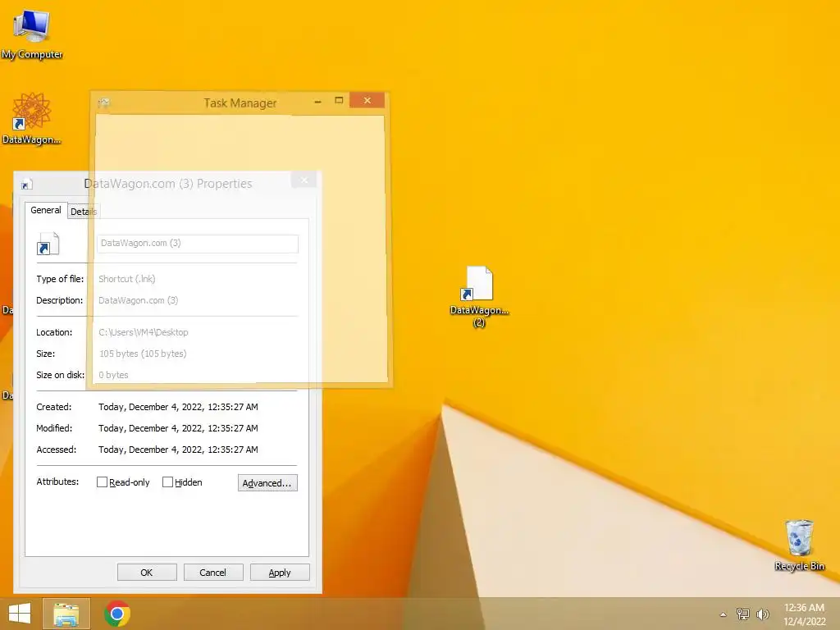This screenshot has width=840, height=630.
Task: Minimize the Task Manager window
Action: click(317, 101)
